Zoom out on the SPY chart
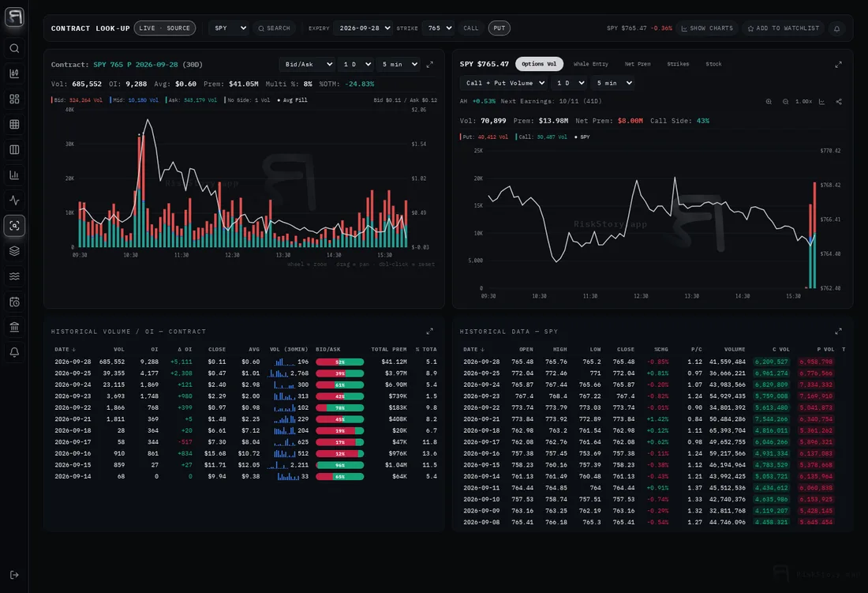 785,102
